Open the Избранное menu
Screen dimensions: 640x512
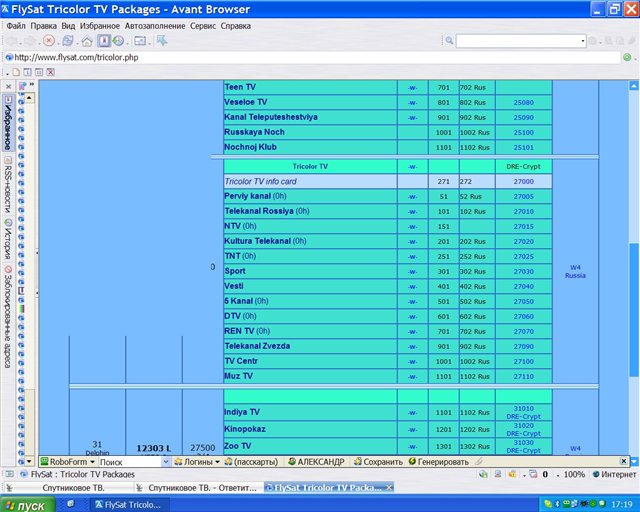(100, 26)
